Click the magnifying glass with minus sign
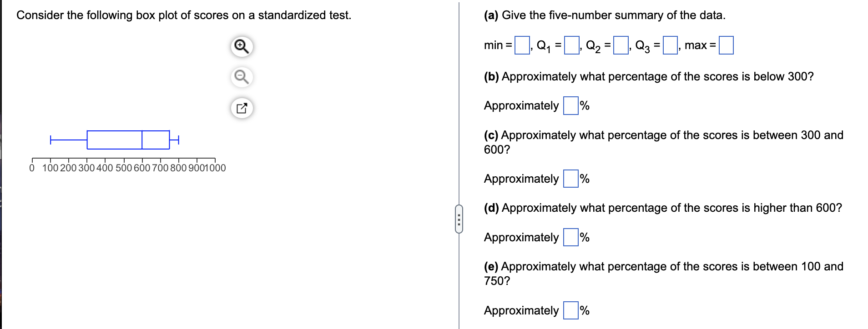The image size is (868, 329). tap(242, 77)
